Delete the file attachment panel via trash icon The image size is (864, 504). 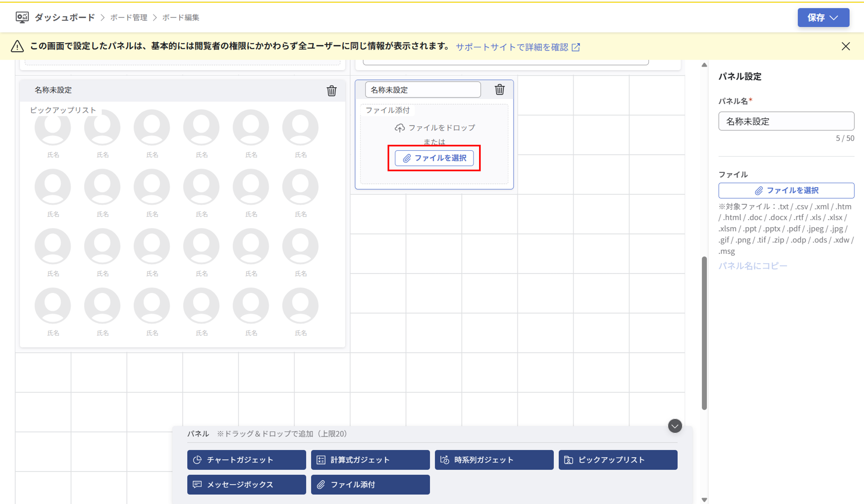click(499, 89)
